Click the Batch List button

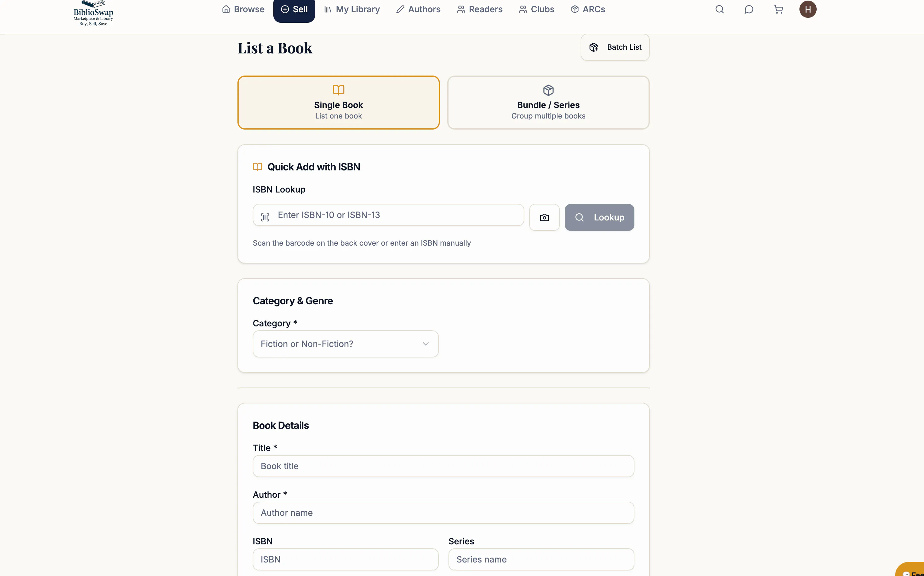click(615, 47)
